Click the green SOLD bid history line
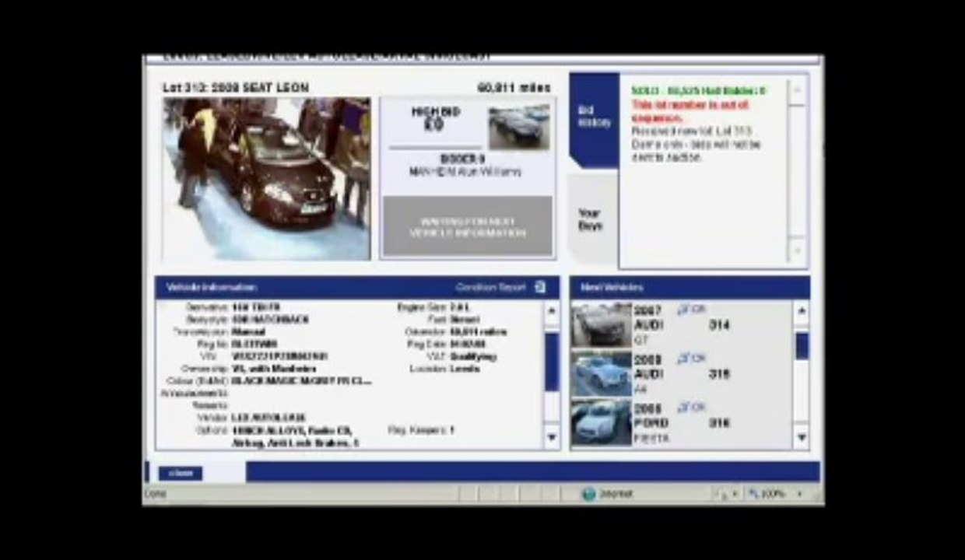Image resolution: width=965 pixels, height=560 pixels. tap(698, 91)
